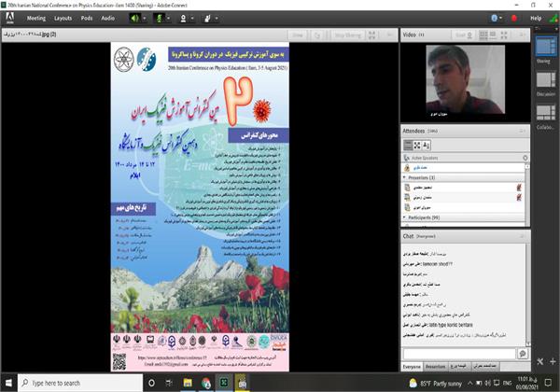Viewport: 560px width, 392px height.
Task: Open the Pods menu
Action: [x=87, y=18]
